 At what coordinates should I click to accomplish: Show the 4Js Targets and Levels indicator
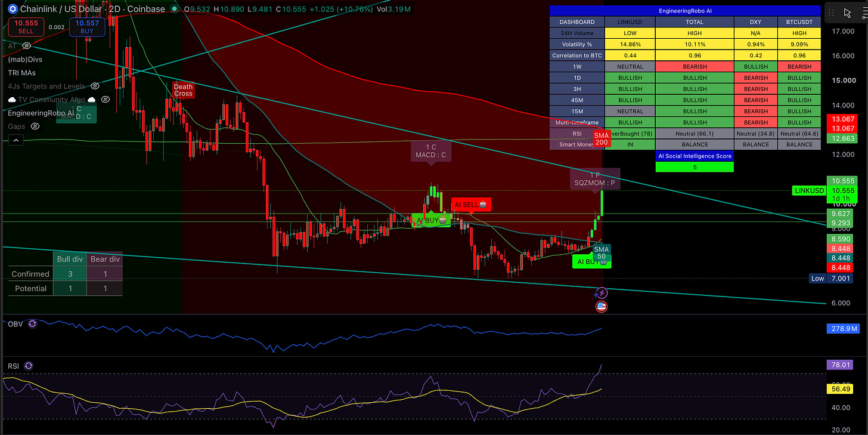pos(94,87)
